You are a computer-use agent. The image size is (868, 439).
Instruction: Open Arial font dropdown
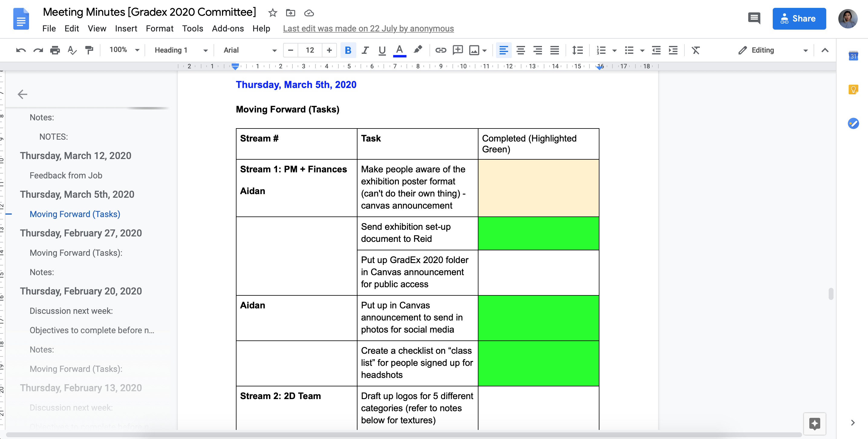pos(250,50)
